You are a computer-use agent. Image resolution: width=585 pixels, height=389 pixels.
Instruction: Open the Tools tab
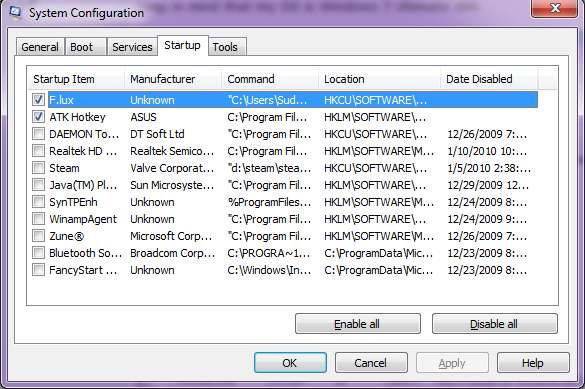pyautogui.click(x=227, y=47)
